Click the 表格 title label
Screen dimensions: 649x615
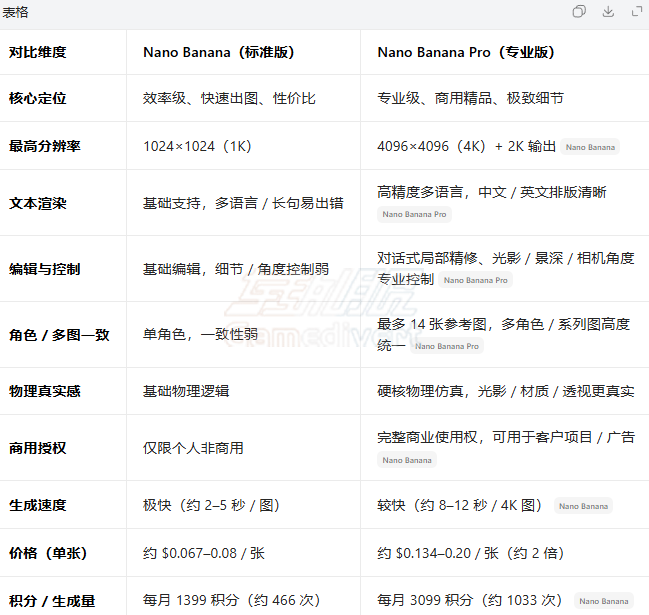pyautogui.click(x=15, y=12)
